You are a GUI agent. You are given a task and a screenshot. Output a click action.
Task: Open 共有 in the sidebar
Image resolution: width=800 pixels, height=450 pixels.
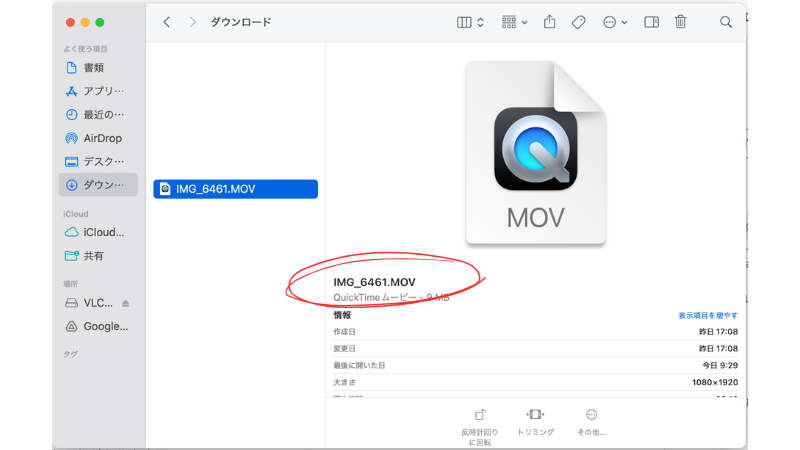pos(98,256)
